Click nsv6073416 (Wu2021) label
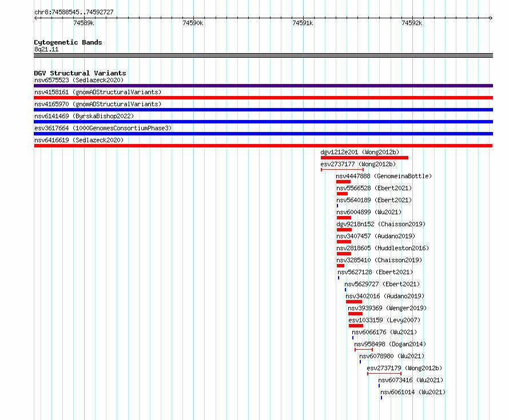Image resolution: width=509 pixels, height=420 pixels. coord(411,380)
